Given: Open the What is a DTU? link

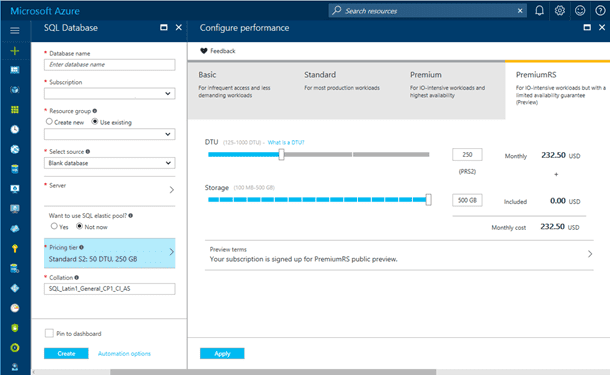Looking at the screenshot, I should [x=286, y=142].
